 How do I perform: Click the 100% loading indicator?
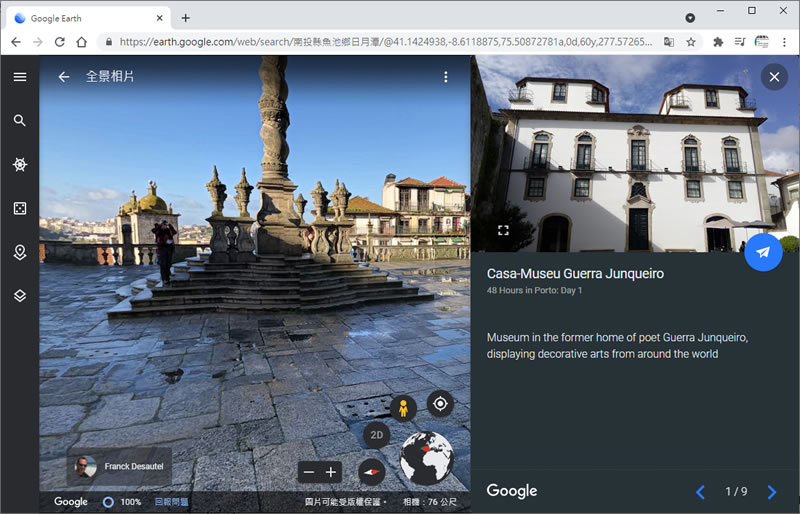(x=122, y=502)
